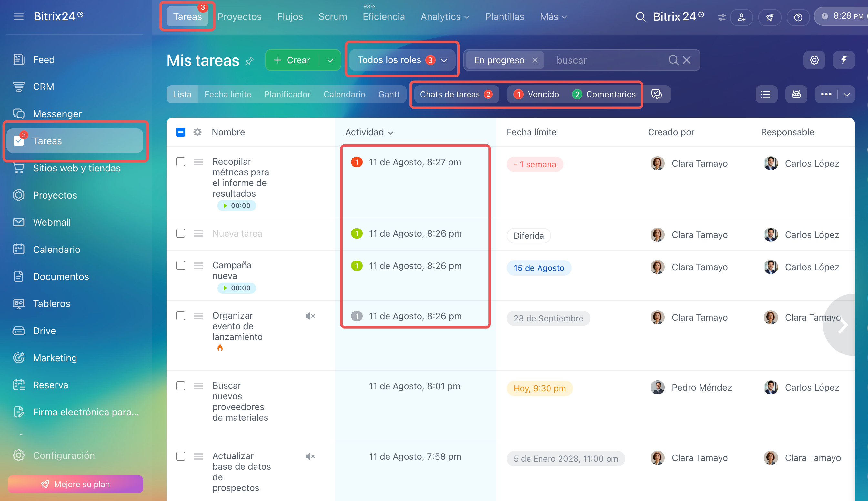This screenshot has height=501, width=868.
Task: Switch to the Proyectos top tab
Action: (239, 17)
